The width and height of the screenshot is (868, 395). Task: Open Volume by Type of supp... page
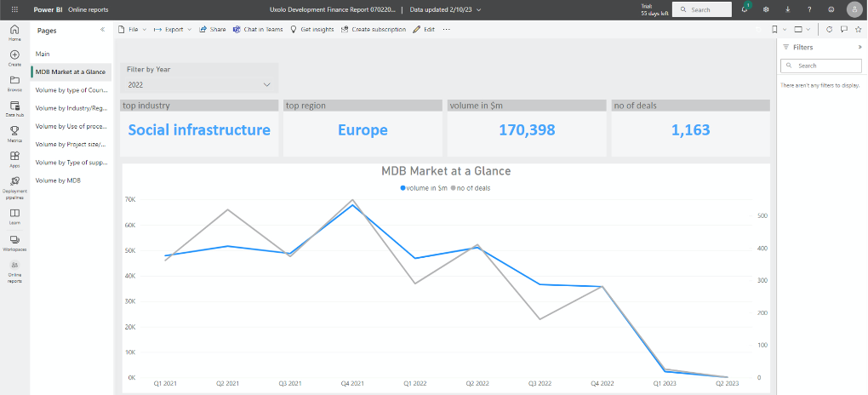click(x=71, y=163)
